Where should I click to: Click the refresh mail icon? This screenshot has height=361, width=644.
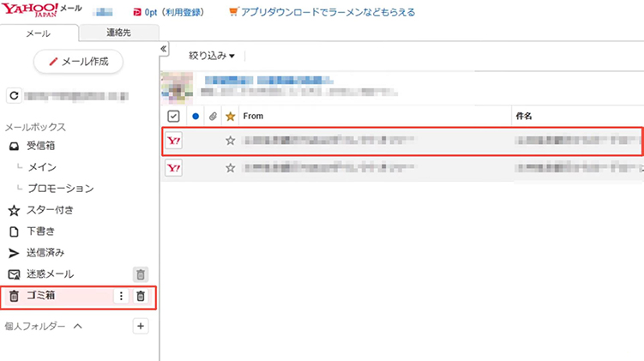[14, 96]
